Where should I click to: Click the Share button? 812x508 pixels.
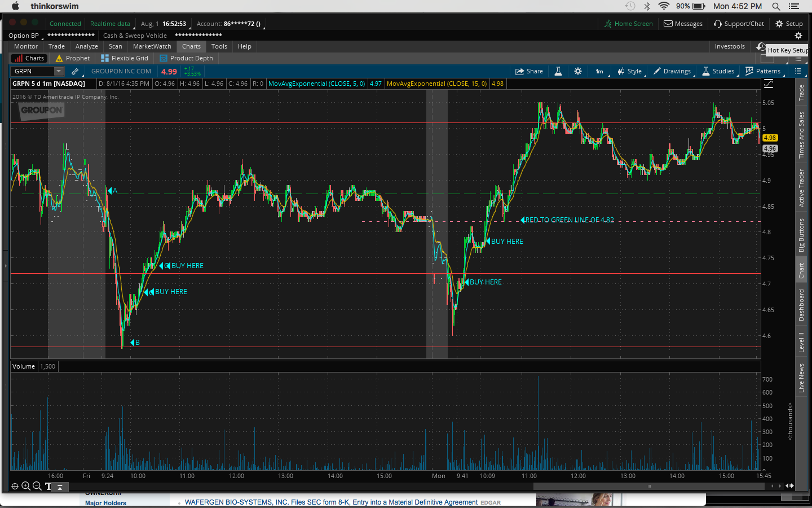pyautogui.click(x=529, y=71)
